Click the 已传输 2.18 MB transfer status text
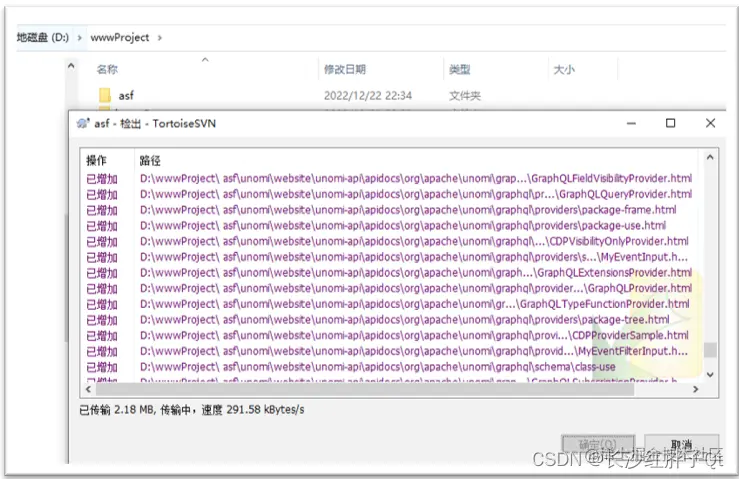 click(191, 410)
